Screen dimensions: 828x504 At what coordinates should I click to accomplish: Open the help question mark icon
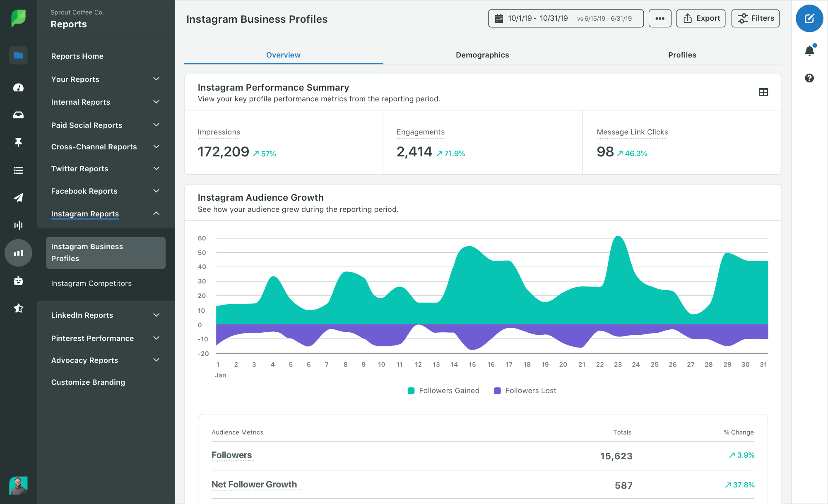point(809,78)
